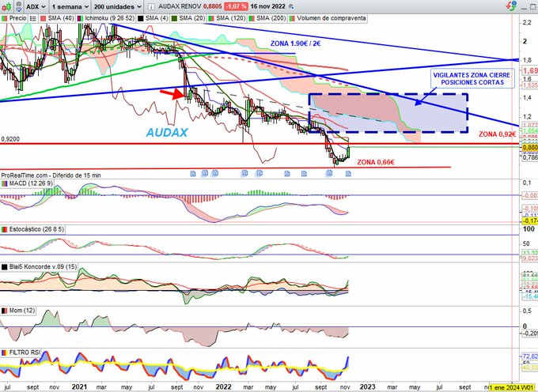538x392 pixels.
Task: Open the MACD (12 26 9) panel label
Action: 31,183
